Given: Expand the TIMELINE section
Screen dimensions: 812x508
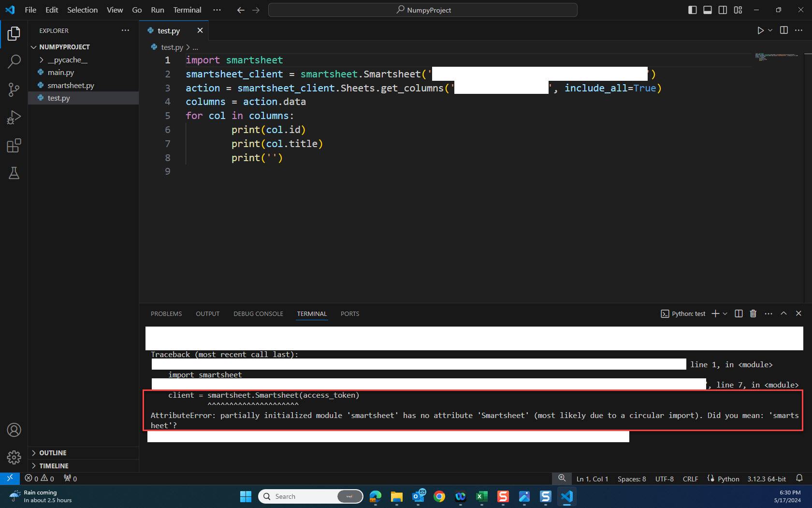Looking at the screenshot, I should click(x=83, y=466).
